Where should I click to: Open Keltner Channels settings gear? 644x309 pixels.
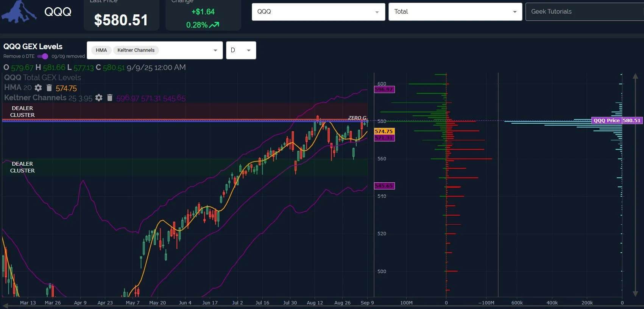99,98
